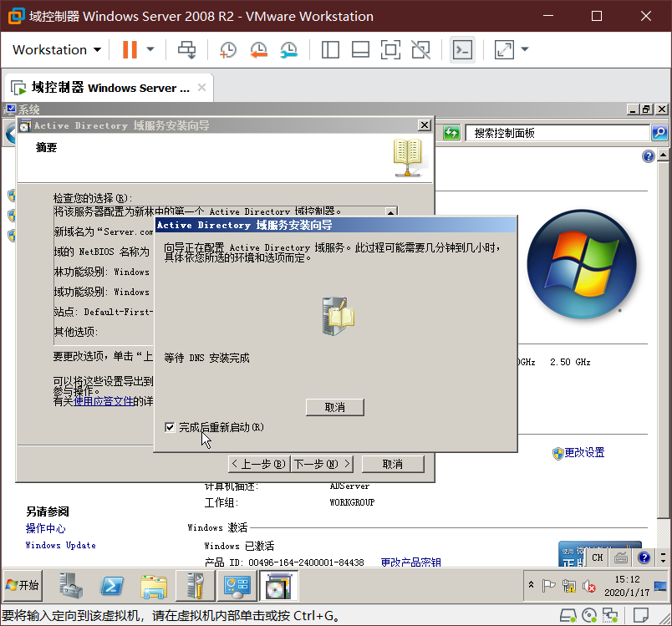This screenshot has height=626, width=672.
Task: Click the wizard 取消 button
Action: pyautogui.click(x=393, y=464)
